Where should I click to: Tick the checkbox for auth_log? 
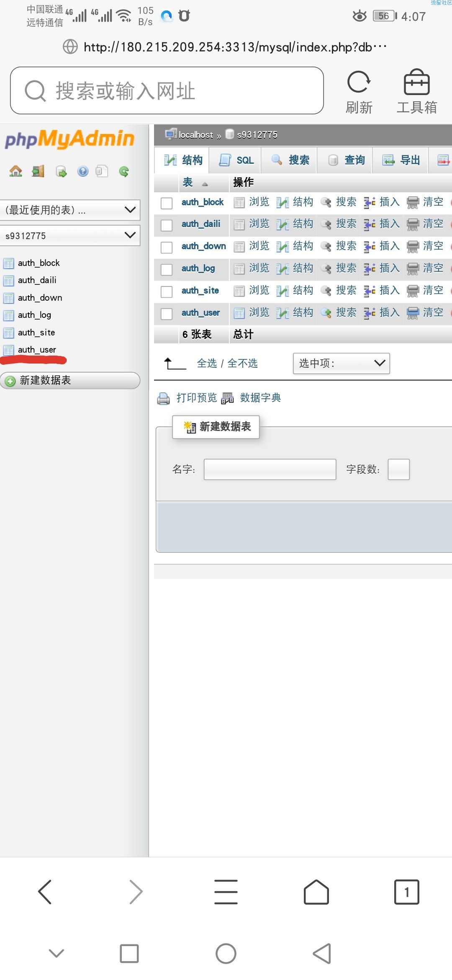click(167, 270)
